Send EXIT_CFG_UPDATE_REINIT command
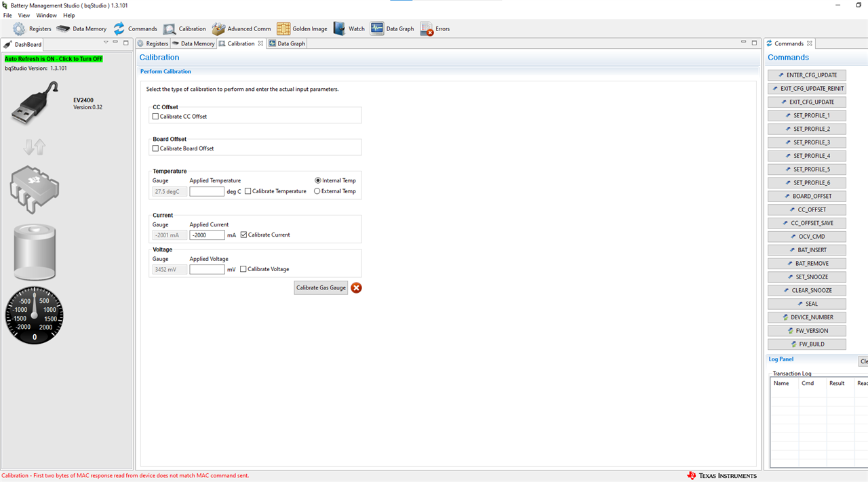Image resolution: width=868 pixels, height=482 pixels. coord(807,89)
